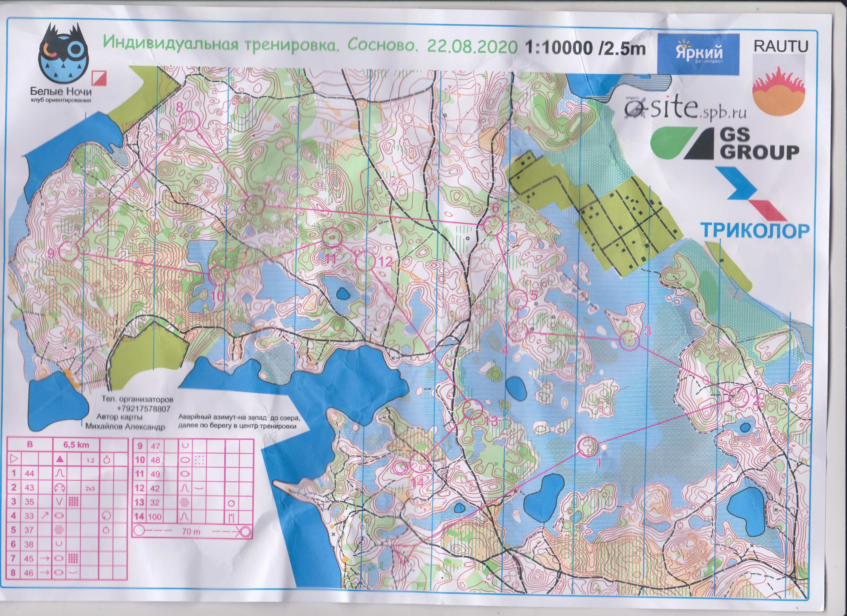Select control circle 11 on the map

tap(332, 238)
